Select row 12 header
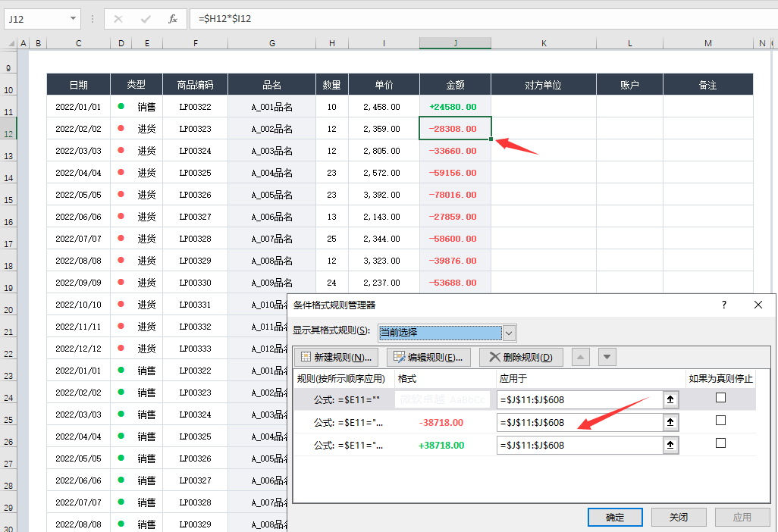This screenshot has width=778, height=532. pyautogui.click(x=8, y=128)
